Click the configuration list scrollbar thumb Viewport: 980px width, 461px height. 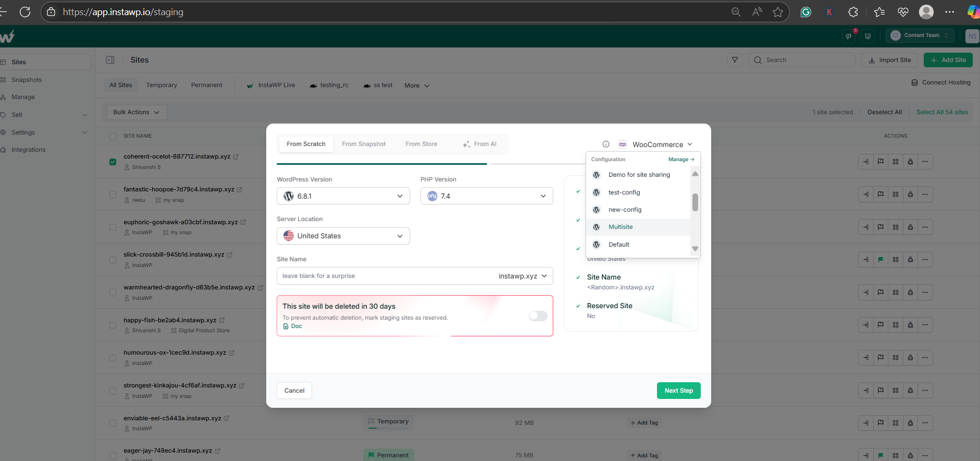click(x=695, y=202)
